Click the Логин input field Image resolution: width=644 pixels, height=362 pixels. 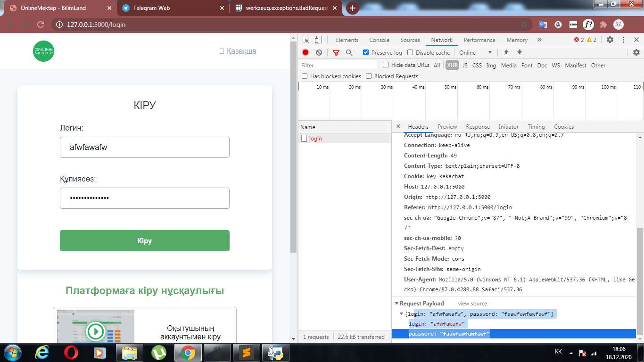click(x=145, y=147)
